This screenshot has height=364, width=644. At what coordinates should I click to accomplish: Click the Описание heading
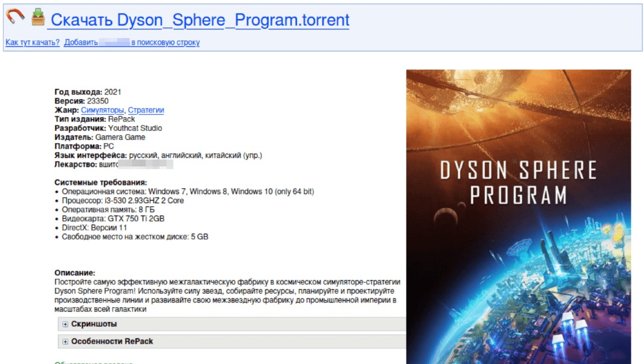(x=75, y=273)
